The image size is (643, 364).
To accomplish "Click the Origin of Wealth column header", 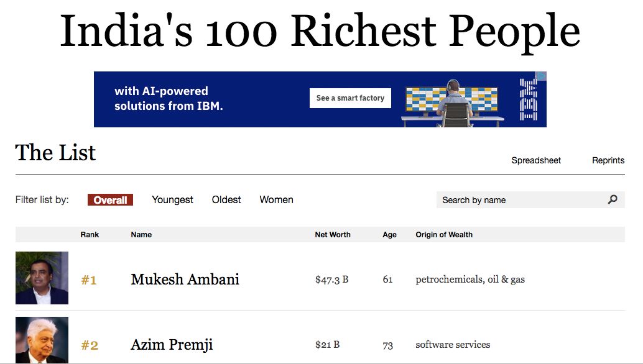I will pyautogui.click(x=444, y=235).
